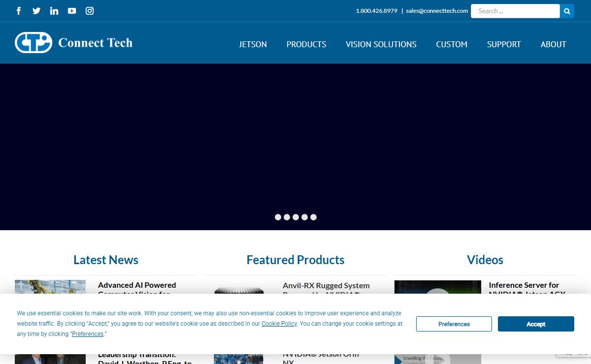The height and width of the screenshot is (364, 591).
Task: Open the LinkedIn social link
Action: (x=54, y=11)
